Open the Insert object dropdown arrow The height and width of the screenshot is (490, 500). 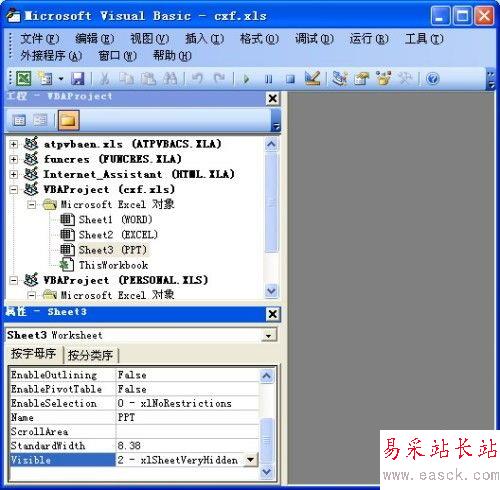point(61,79)
